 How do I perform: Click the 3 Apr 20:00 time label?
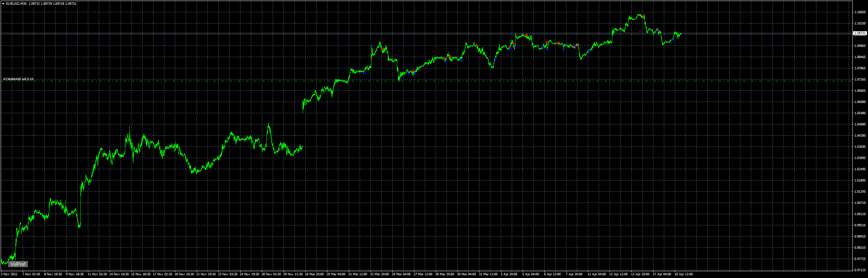[509, 274]
